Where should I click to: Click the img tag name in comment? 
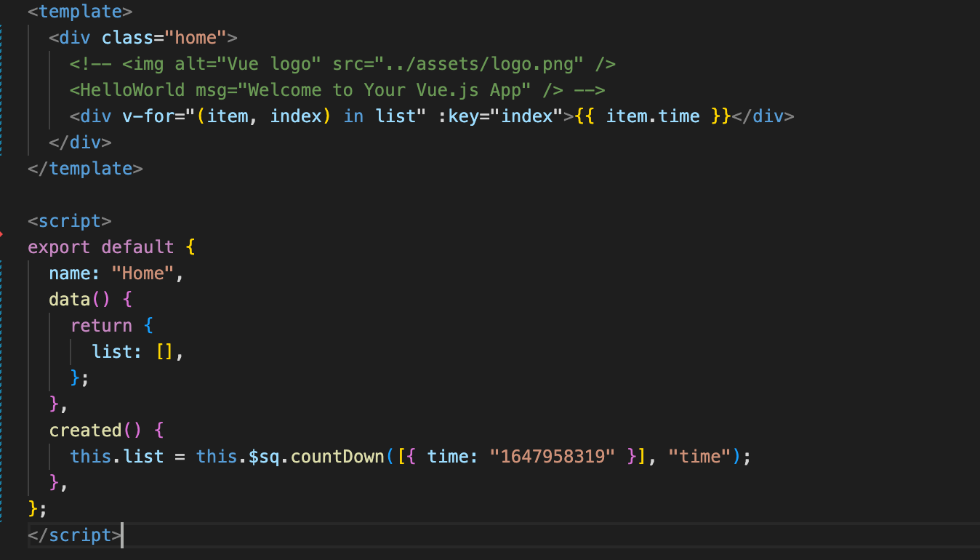[148, 64]
